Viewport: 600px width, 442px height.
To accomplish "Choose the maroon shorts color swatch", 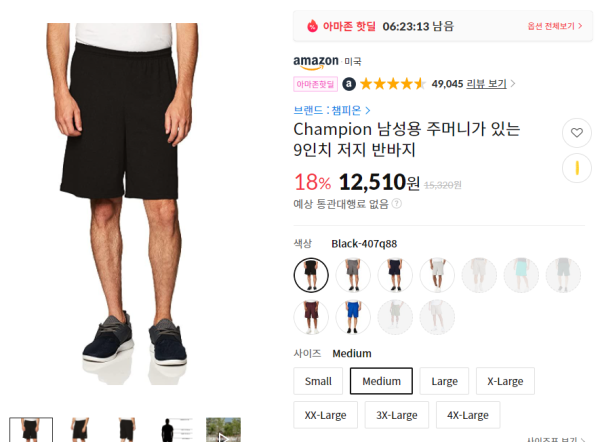I will tap(311, 317).
